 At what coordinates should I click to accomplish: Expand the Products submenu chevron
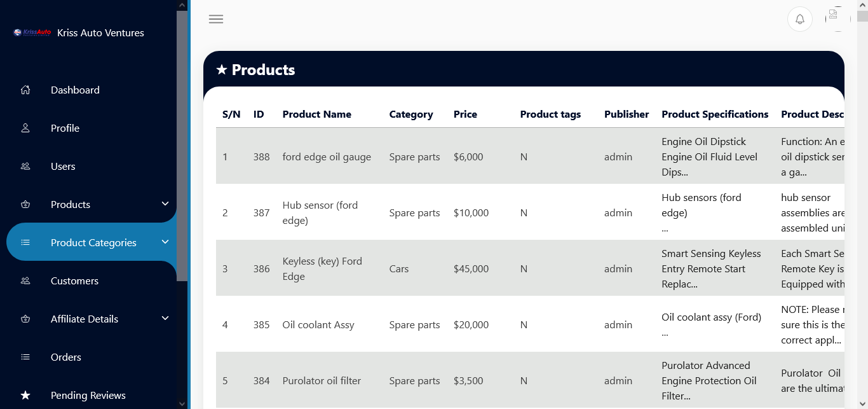tap(165, 204)
